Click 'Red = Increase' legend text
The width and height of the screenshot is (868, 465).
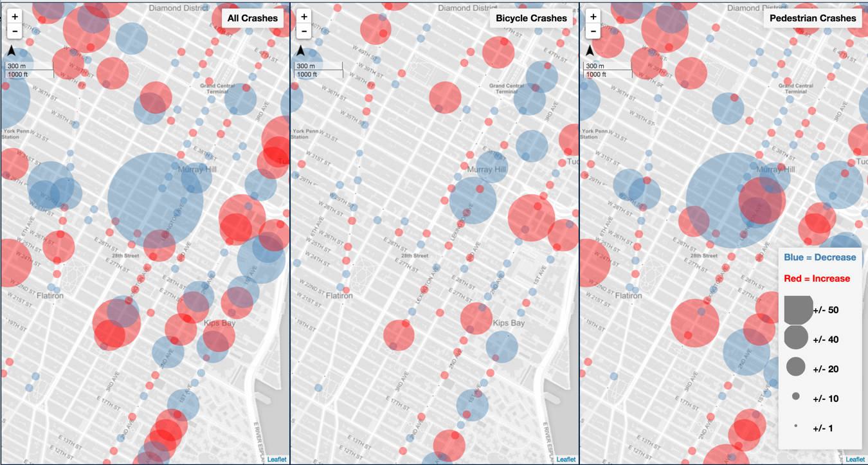pyautogui.click(x=817, y=278)
